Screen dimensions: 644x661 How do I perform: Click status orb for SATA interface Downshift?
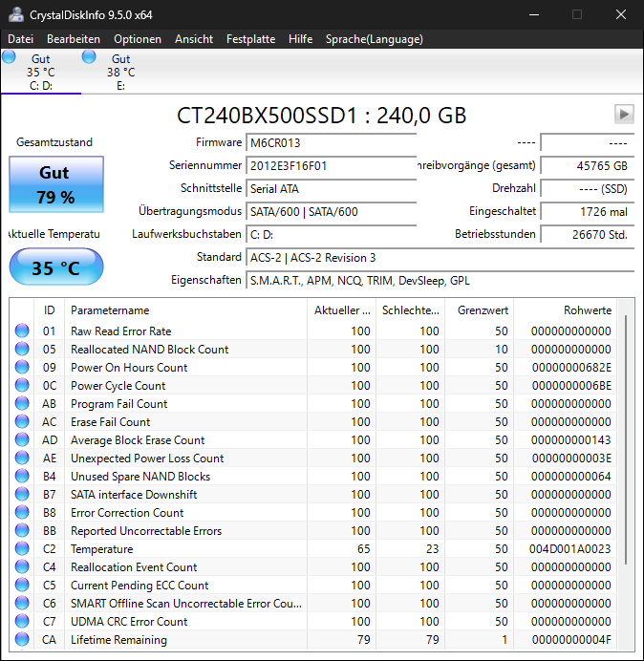22,494
